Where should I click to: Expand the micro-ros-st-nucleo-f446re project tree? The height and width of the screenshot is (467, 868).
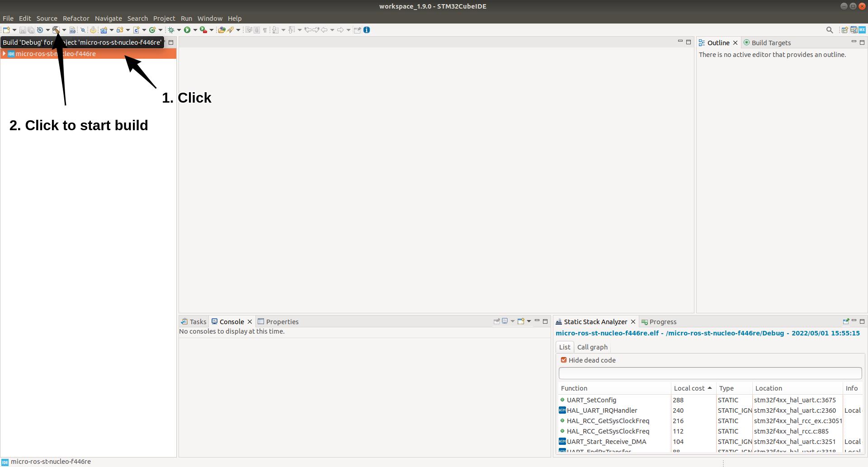tap(4, 53)
